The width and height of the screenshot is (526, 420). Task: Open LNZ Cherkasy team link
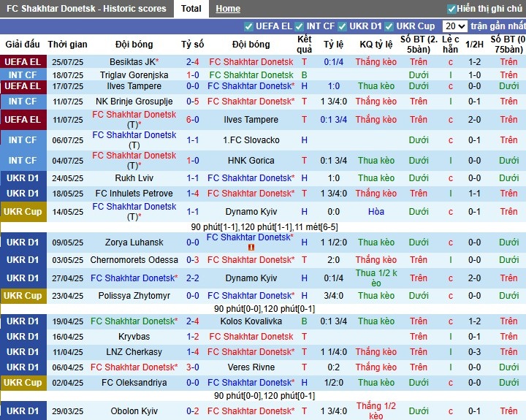click(x=134, y=352)
